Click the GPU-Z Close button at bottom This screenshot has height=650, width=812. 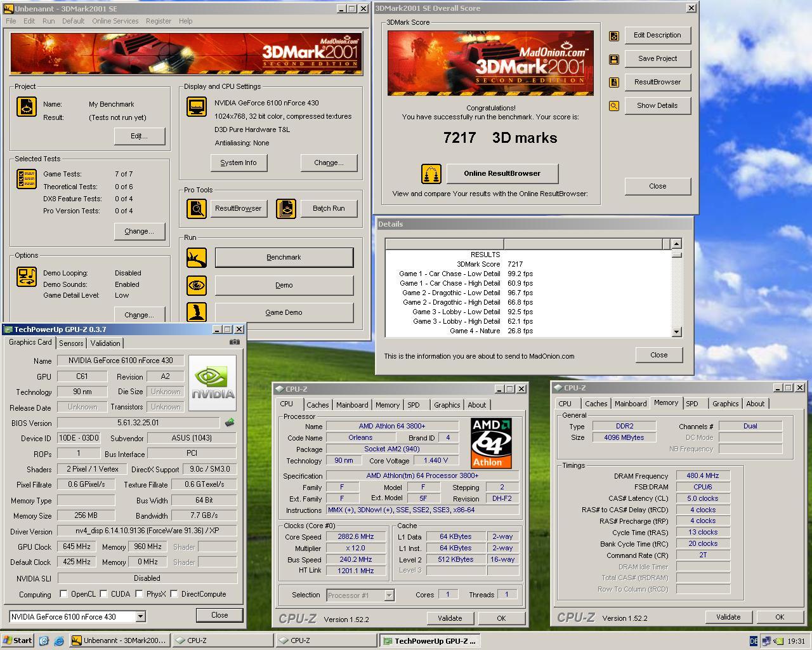[x=219, y=614]
